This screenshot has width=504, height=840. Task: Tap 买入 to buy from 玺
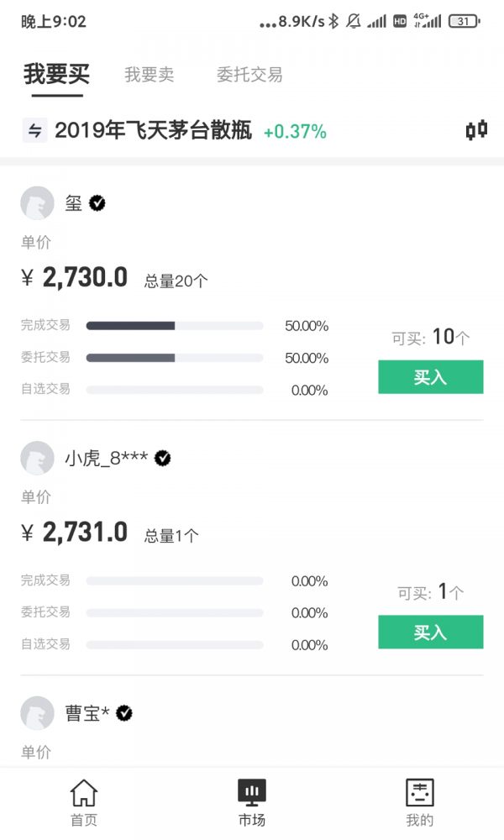(x=430, y=377)
